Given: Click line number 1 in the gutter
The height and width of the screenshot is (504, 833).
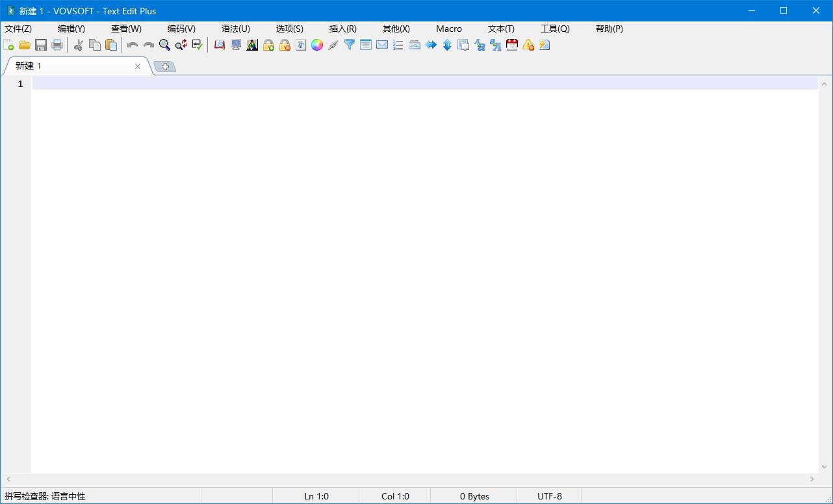Looking at the screenshot, I should pyautogui.click(x=20, y=84).
